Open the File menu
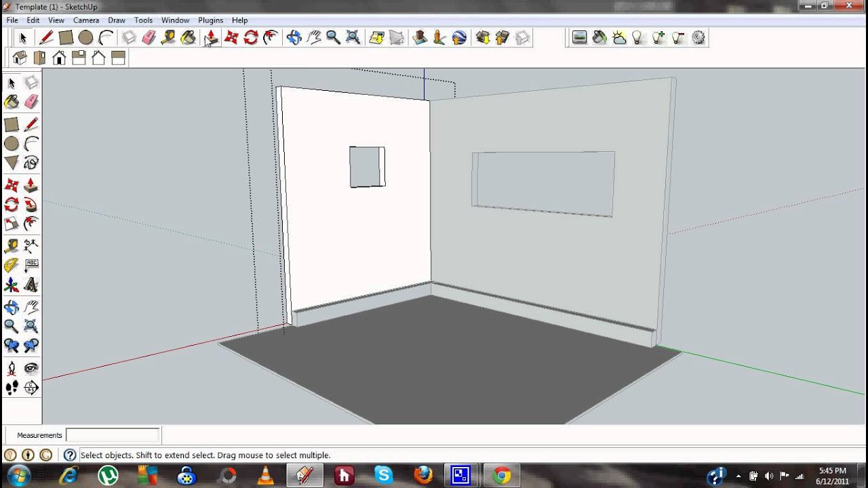 (12, 20)
